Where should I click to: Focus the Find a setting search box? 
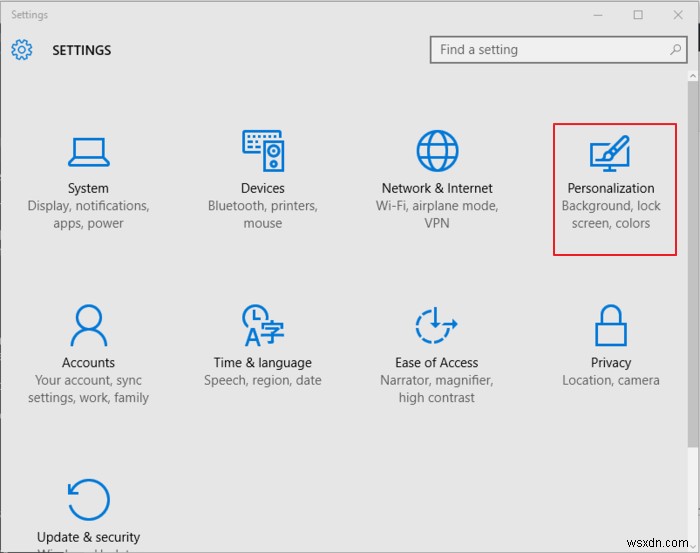pos(558,50)
